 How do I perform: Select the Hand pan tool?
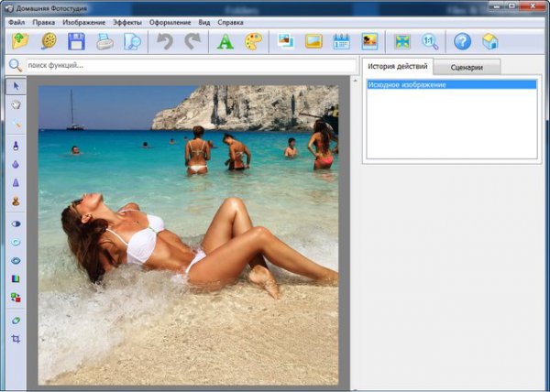click(16, 104)
